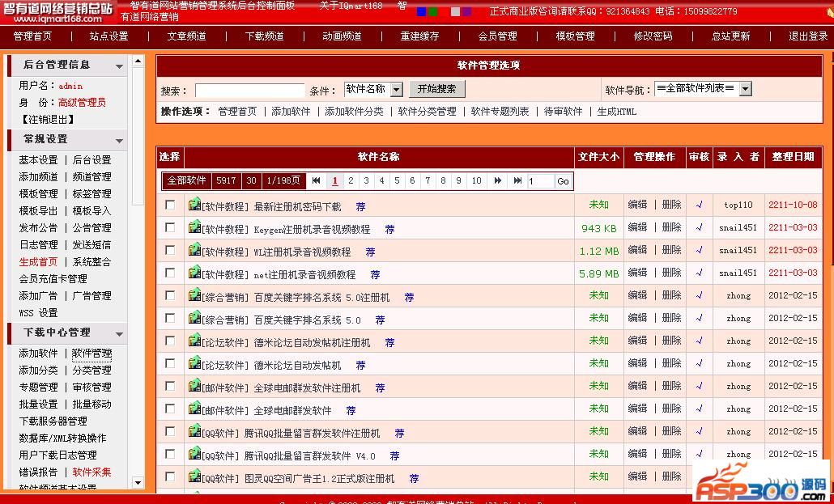This screenshot has width=834, height=504.
Task: Tick checkbox for 百度关键字排名系统 5.0注册机
Action: (170, 295)
